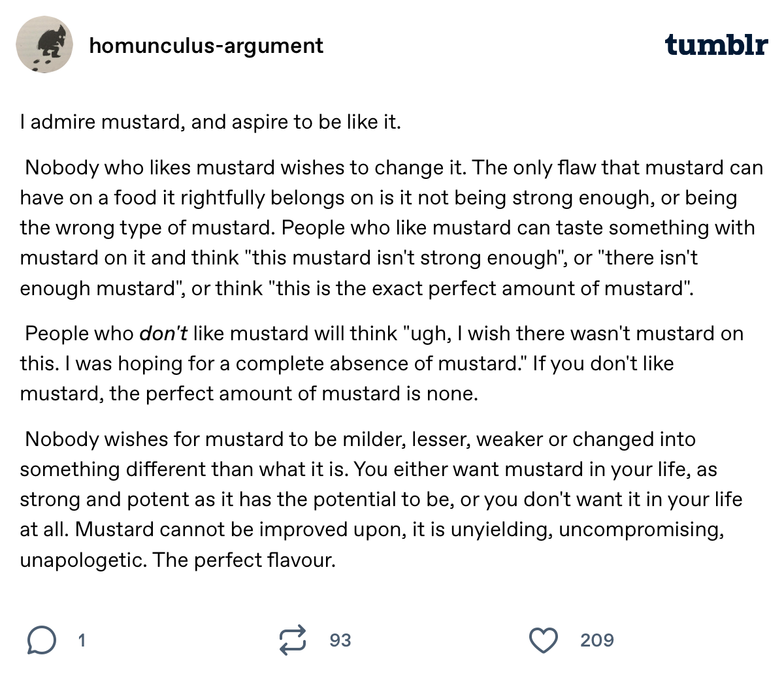This screenshot has width=784, height=687.
Task: Click the reply speech bubble icon
Action: tap(41, 641)
